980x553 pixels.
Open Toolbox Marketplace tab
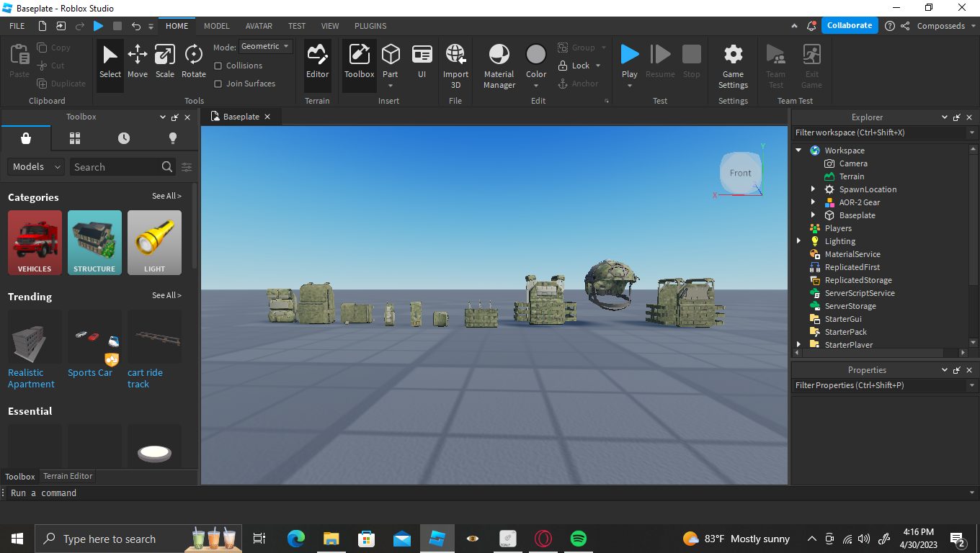coord(26,138)
